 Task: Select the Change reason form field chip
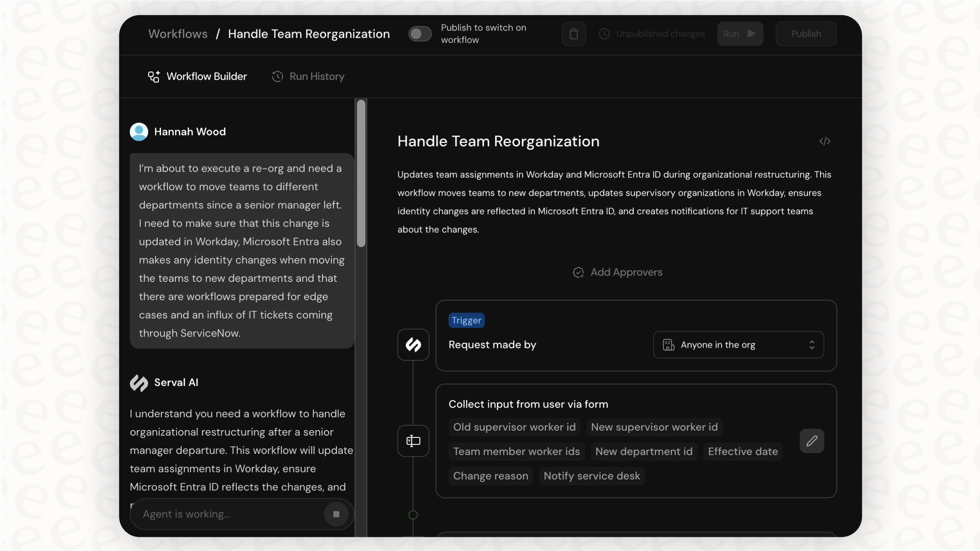(490, 476)
